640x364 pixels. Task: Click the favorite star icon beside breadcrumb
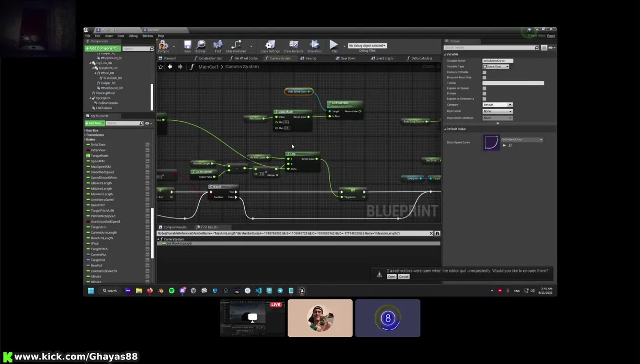(161, 67)
